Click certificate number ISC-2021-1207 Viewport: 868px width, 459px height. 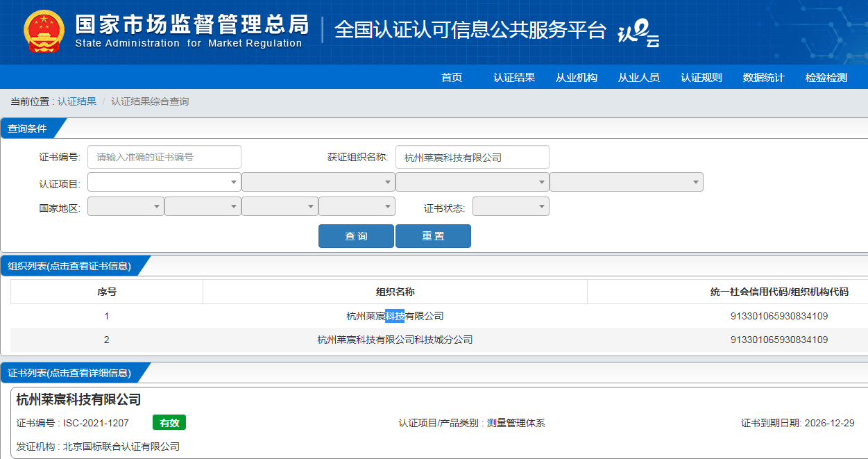[x=96, y=423]
